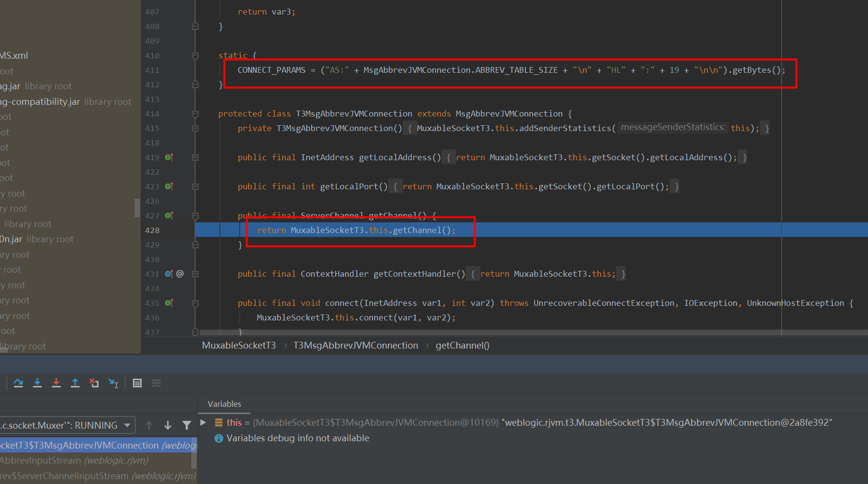868x484 pixels.
Task: Click the Drop Frame icon
Action: (94, 383)
